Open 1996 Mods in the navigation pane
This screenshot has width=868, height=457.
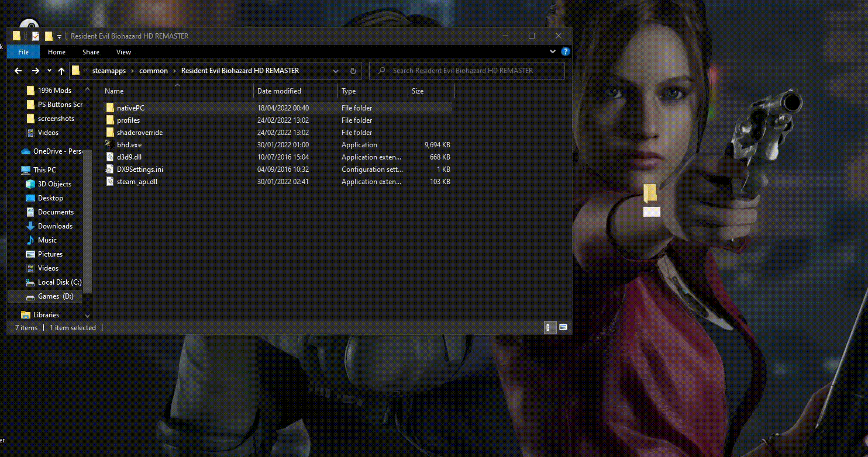pos(54,91)
